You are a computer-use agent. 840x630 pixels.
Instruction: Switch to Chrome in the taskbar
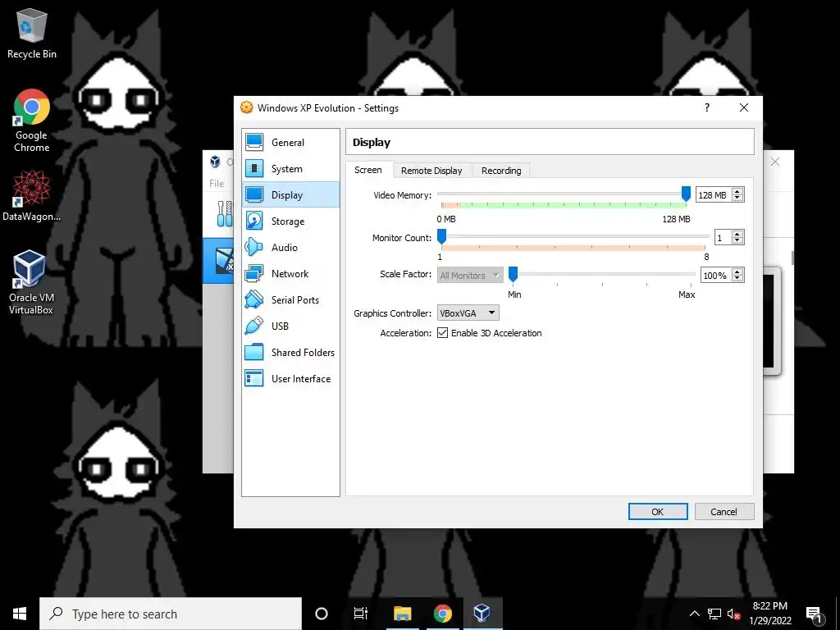click(442, 614)
